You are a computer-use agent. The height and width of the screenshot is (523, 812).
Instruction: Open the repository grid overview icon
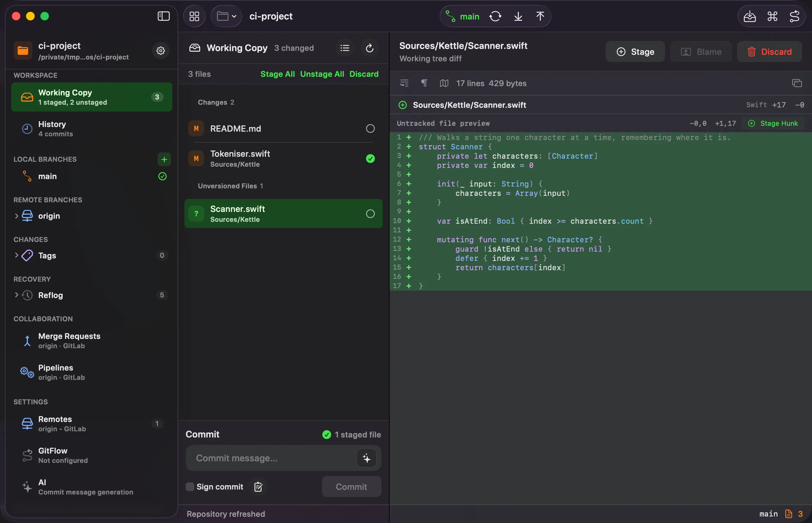194,16
